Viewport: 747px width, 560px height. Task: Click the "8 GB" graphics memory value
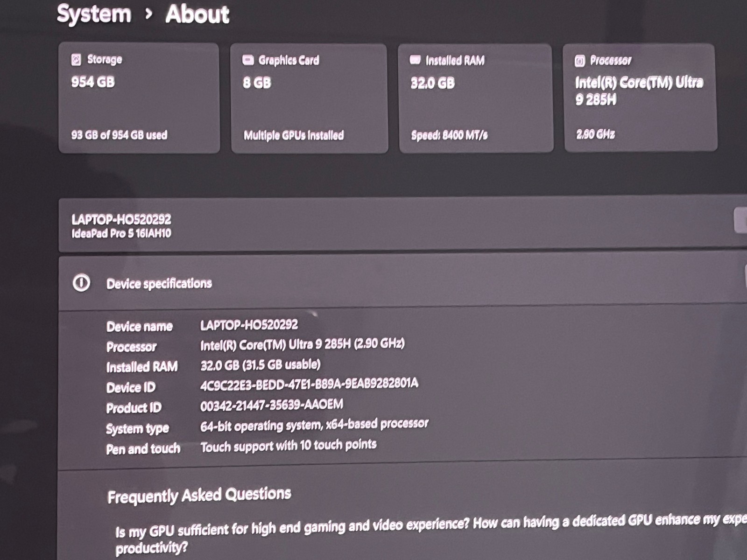click(x=257, y=83)
